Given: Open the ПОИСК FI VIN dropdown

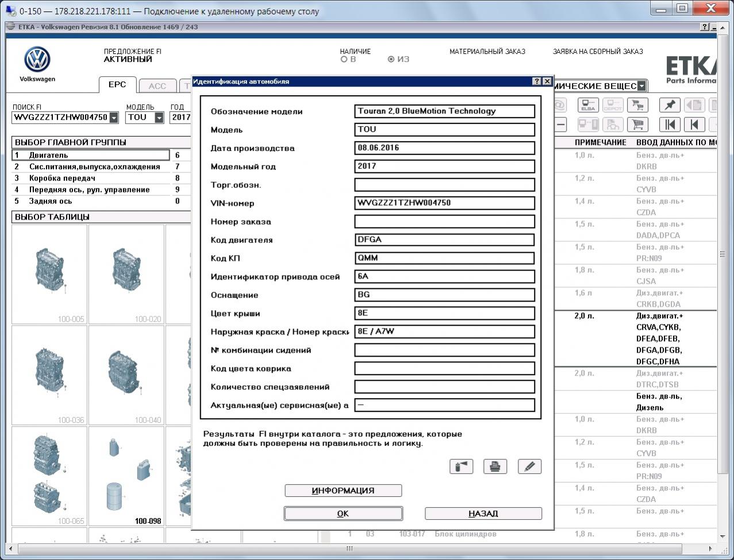Looking at the screenshot, I should click(x=114, y=118).
